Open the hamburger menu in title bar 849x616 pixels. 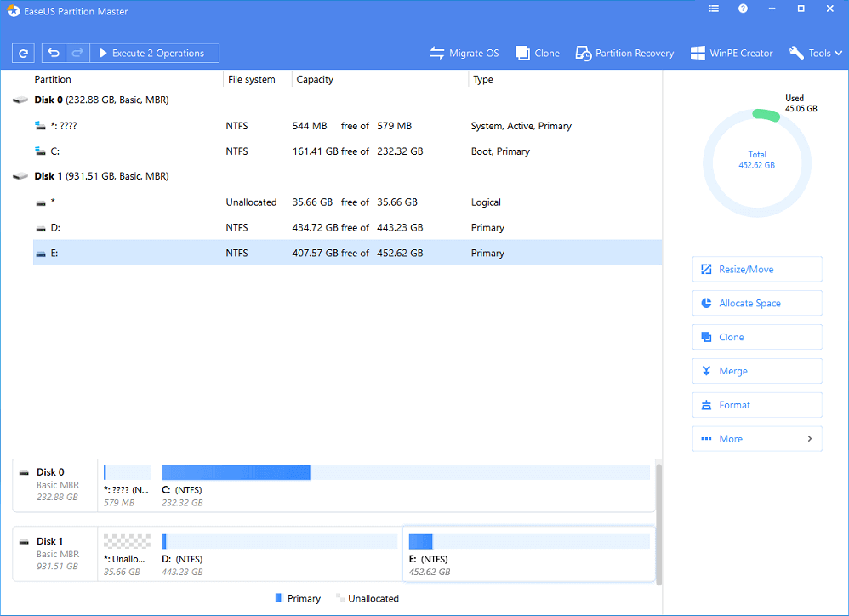[714, 9]
